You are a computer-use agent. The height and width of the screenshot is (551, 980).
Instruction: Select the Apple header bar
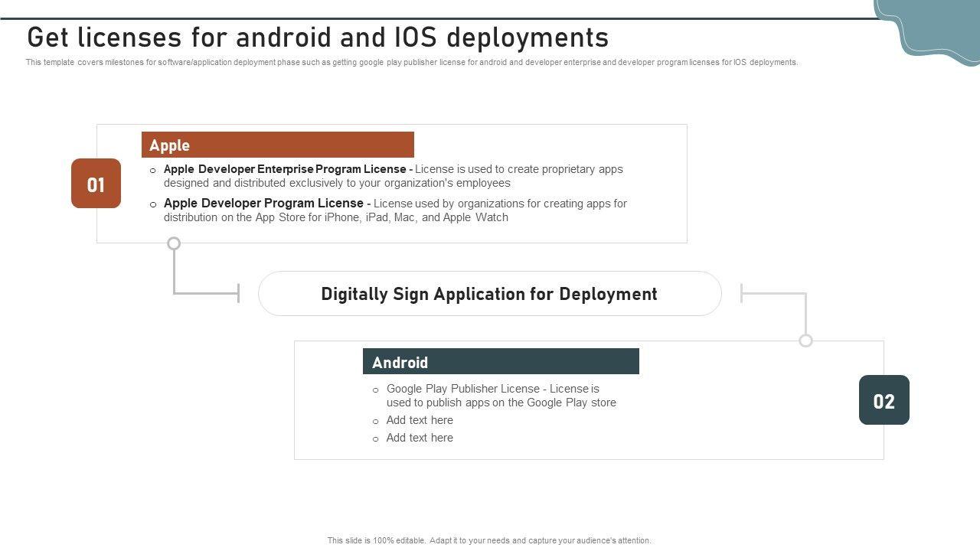(x=277, y=145)
